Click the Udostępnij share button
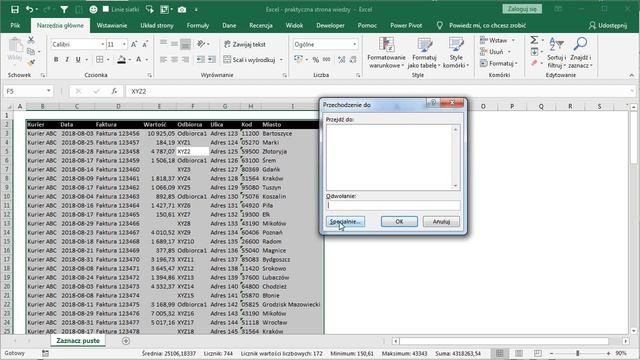Viewport: 640px width, 360px height. (608, 25)
